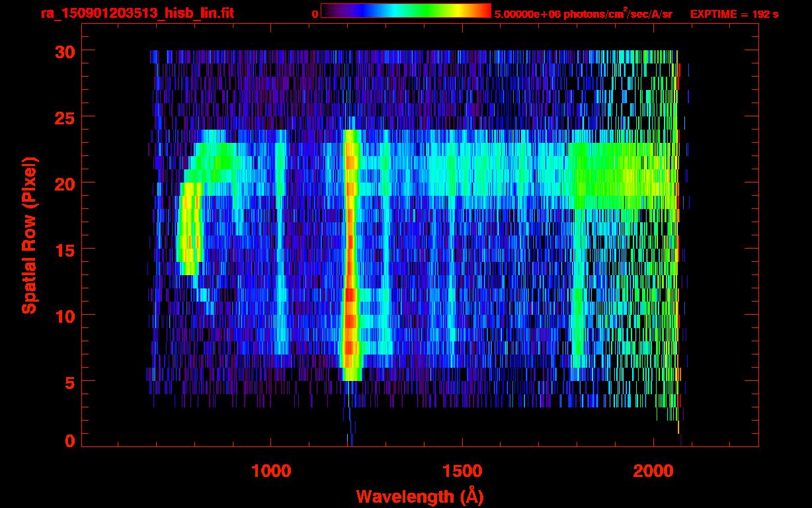
Task: Click the 2000 wavelength tick label
Action: click(x=653, y=470)
